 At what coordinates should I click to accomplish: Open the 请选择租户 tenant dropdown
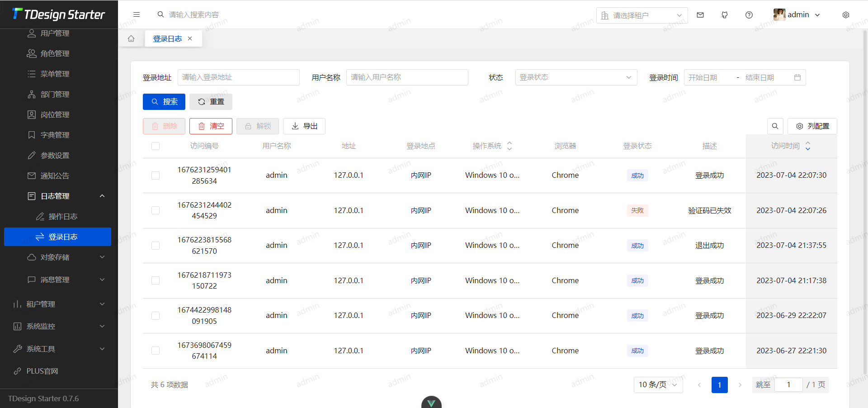click(x=642, y=15)
